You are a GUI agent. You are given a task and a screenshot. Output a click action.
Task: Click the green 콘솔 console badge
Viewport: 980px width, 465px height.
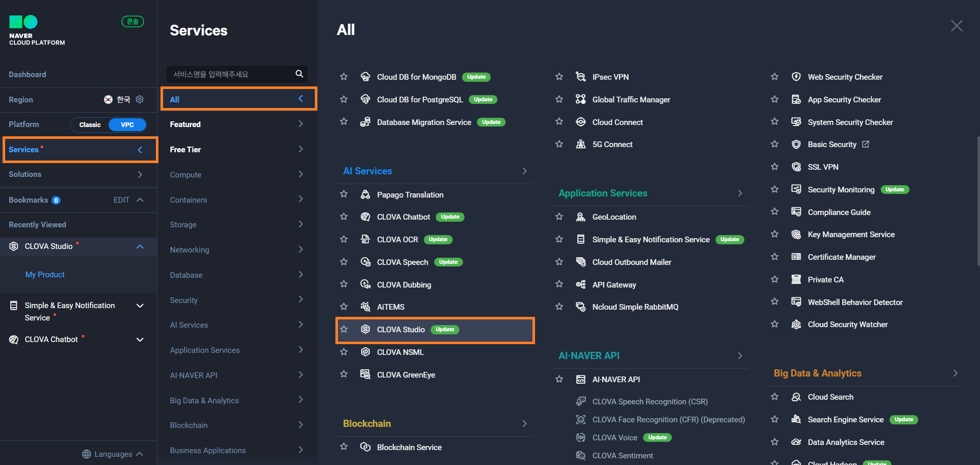coord(132,22)
